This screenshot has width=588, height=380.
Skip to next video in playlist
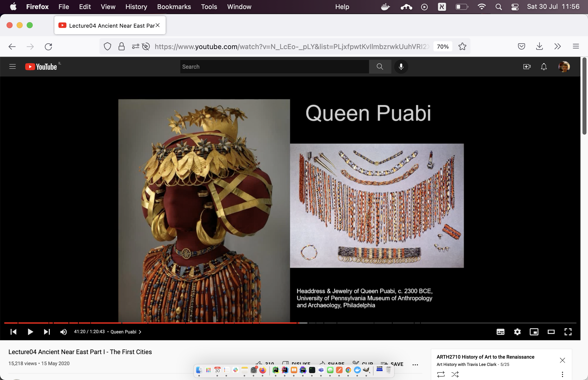coord(47,332)
